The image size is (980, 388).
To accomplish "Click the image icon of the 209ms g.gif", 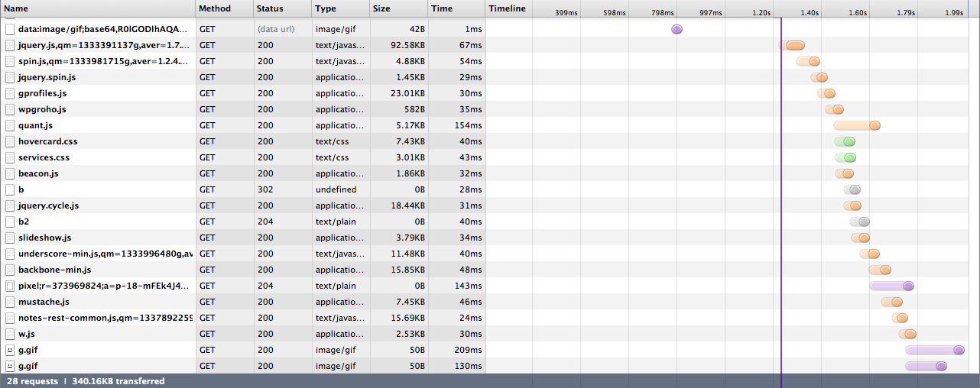I will point(10,350).
